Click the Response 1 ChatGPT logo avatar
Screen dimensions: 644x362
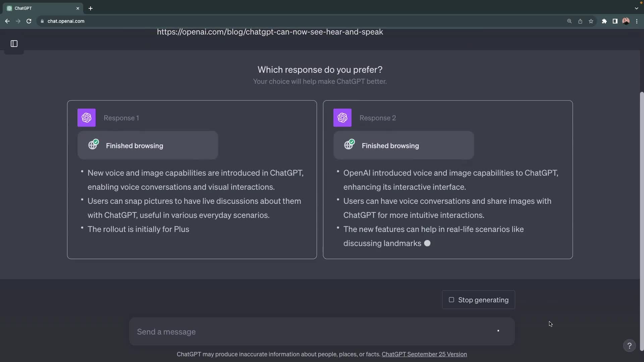87,118
